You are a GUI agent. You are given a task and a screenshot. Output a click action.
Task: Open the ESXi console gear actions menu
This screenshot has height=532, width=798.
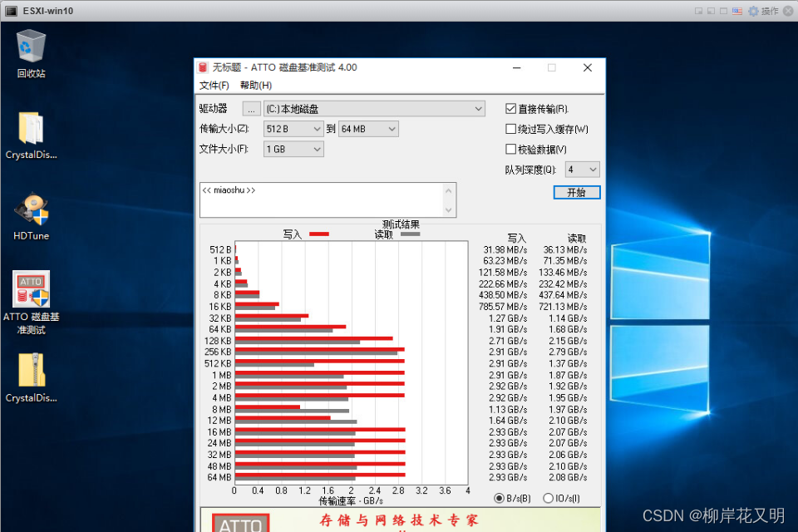click(x=753, y=11)
